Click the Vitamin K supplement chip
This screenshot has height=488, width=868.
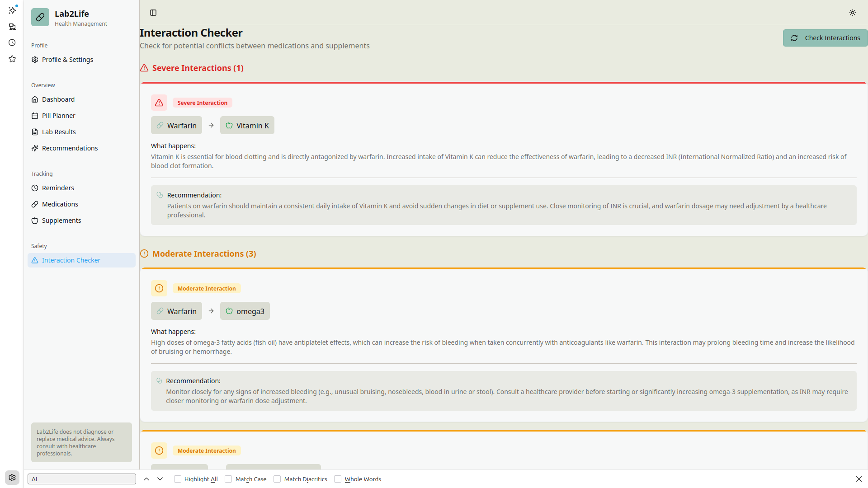point(247,126)
